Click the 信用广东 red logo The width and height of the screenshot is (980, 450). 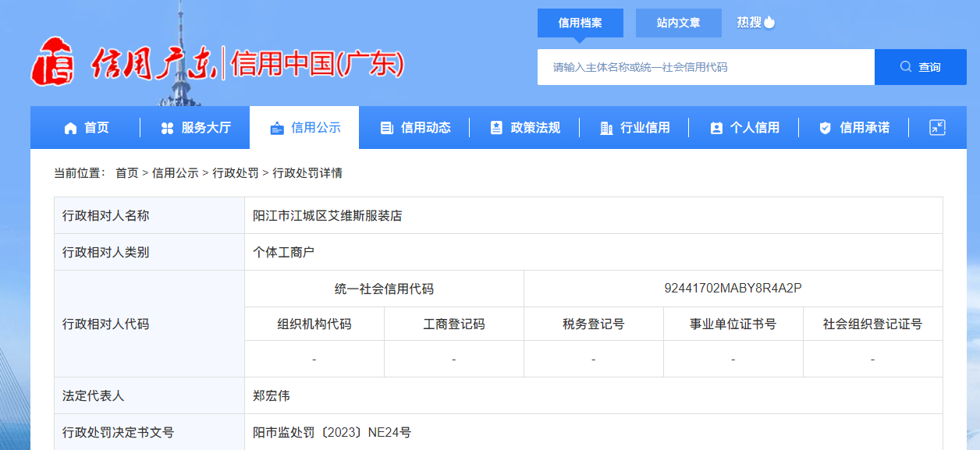(52, 62)
